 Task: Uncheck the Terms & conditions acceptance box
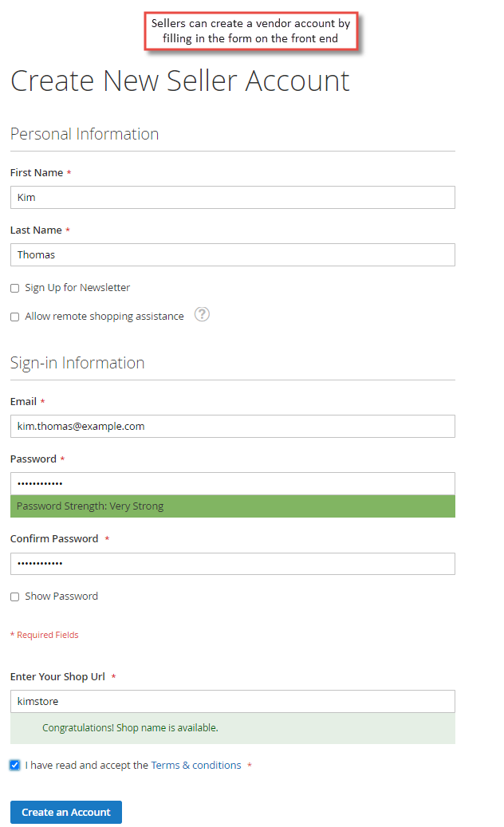pyautogui.click(x=15, y=766)
